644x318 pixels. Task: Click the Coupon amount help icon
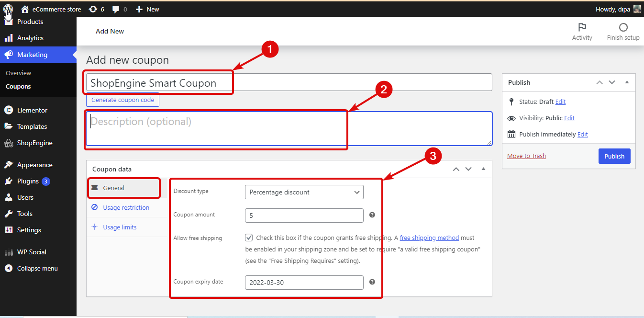(372, 216)
